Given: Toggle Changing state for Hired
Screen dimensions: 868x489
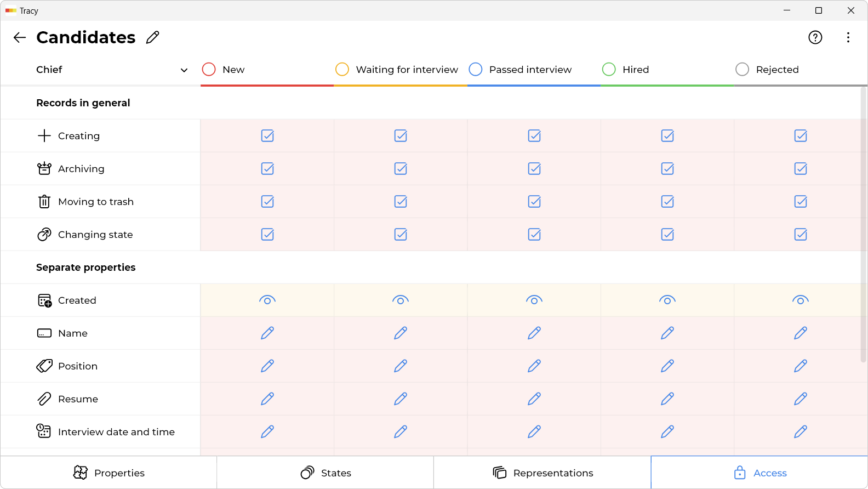Looking at the screenshot, I should pos(667,234).
